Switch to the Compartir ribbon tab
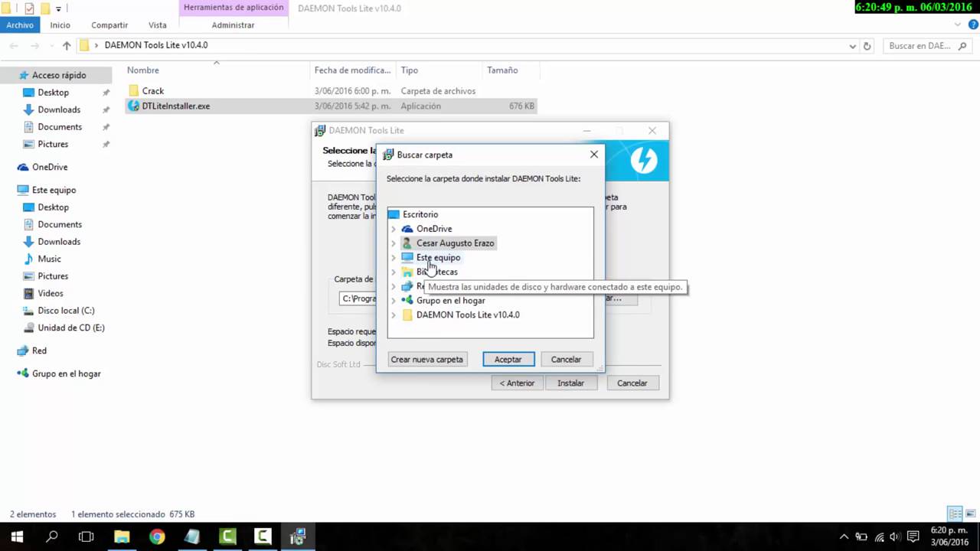Screen dimensions: 980x551 [109, 24]
